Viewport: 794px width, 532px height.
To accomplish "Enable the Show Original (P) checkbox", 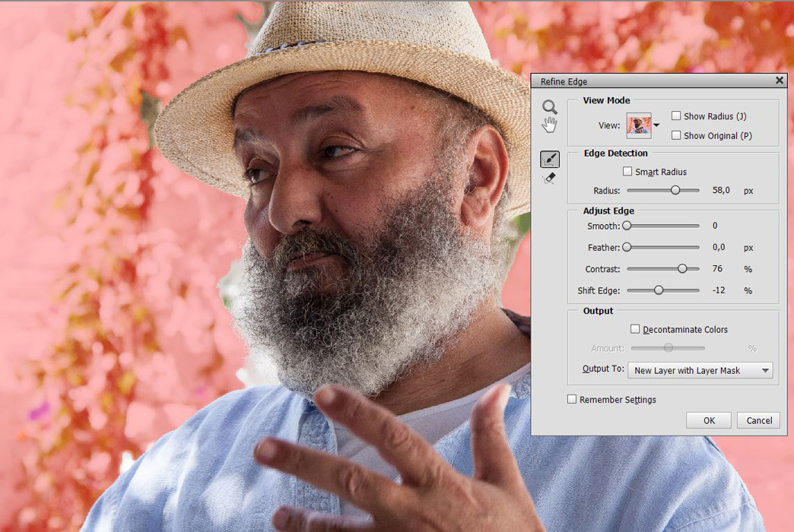I will 676,135.
